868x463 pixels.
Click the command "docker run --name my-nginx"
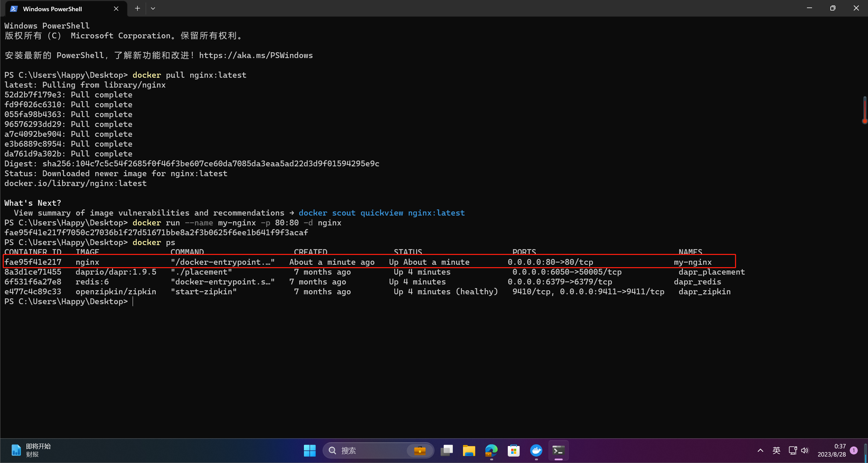(194, 223)
